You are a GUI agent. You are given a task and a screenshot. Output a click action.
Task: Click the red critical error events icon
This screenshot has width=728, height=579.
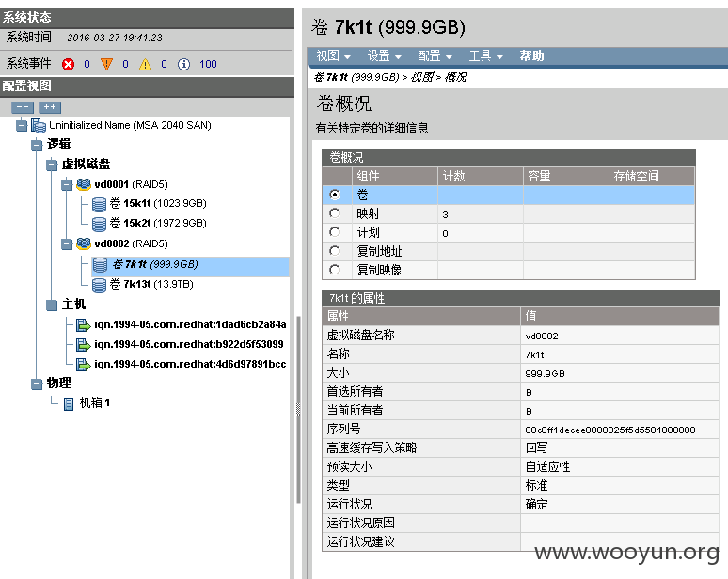click(x=69, y=64)
